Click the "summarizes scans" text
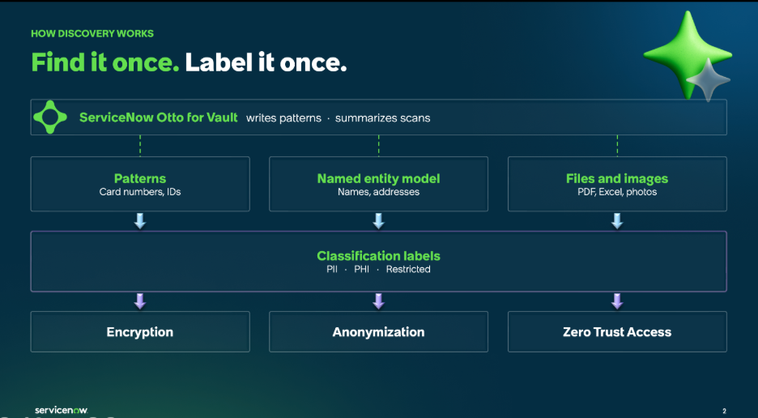This screenshot has height=418, width=758. tap(382, 118)
